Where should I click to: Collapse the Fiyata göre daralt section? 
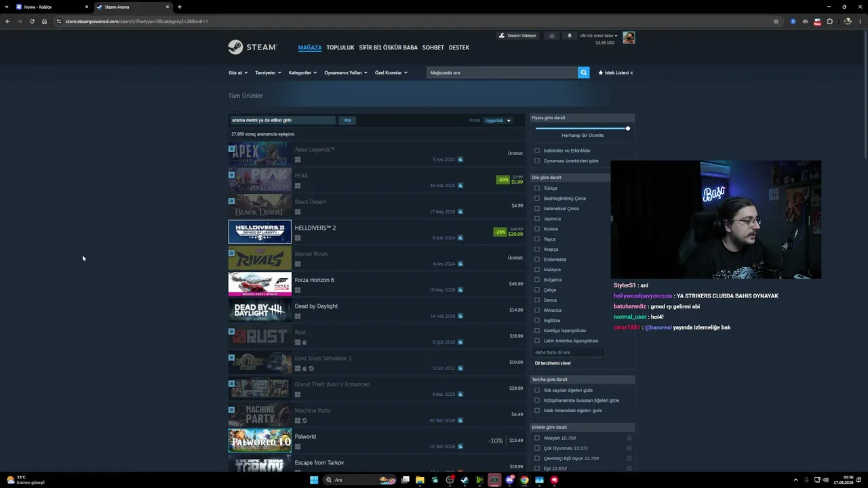[x=583, y=118]
